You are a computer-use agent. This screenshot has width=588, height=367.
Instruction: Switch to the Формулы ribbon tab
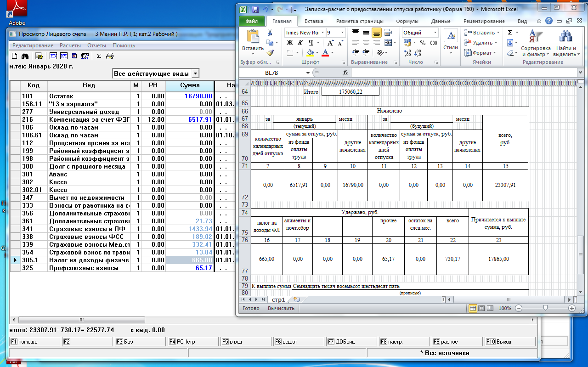point(407,21)
